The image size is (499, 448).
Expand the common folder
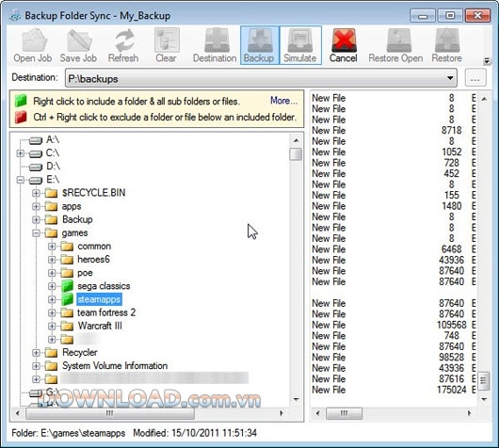(52, 247)
